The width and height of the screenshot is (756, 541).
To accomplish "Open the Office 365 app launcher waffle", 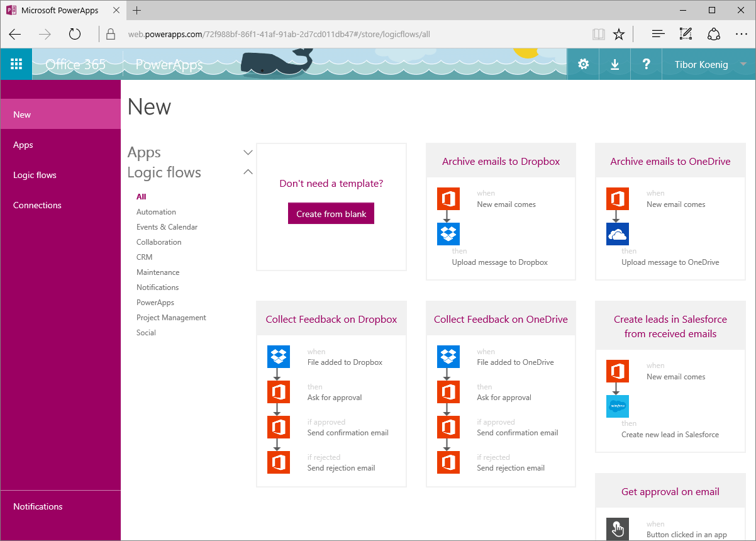I will [16, 64].
